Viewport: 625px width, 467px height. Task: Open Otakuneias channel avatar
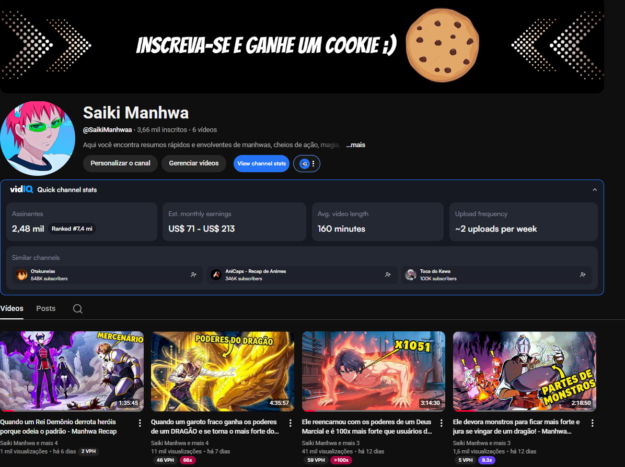coord(22,275)
